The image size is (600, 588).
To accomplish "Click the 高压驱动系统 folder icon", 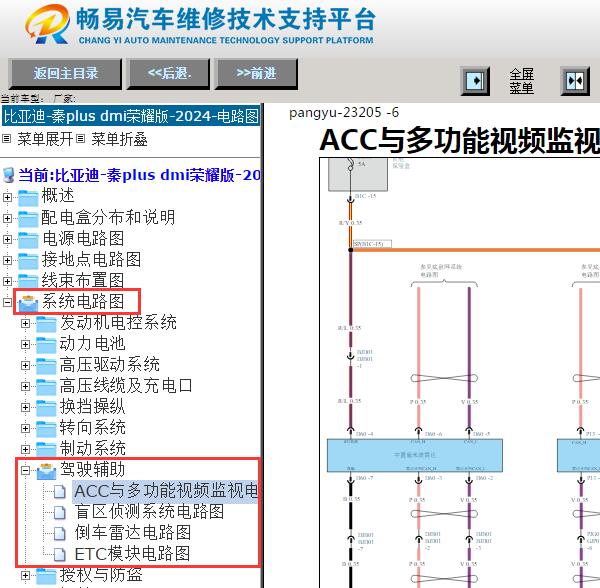I will click(46, 366).
